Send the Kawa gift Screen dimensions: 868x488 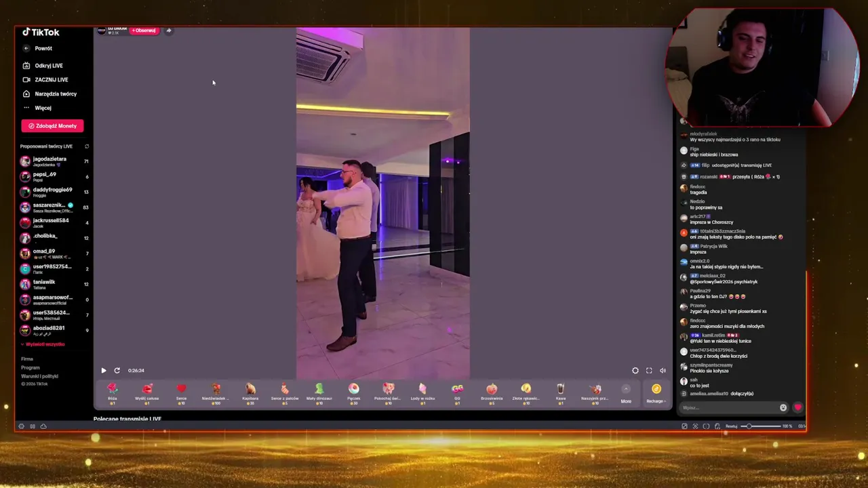[561, 394]
